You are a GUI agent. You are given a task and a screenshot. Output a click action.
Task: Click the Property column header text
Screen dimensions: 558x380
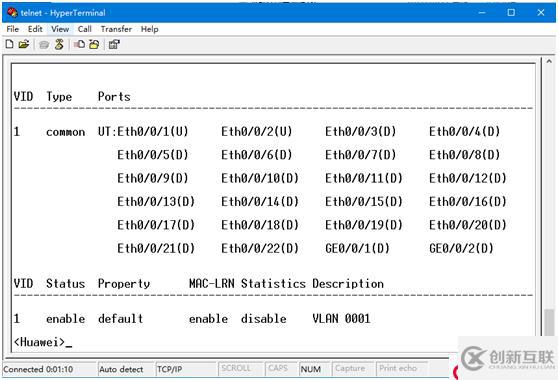(x=123, y=284)
